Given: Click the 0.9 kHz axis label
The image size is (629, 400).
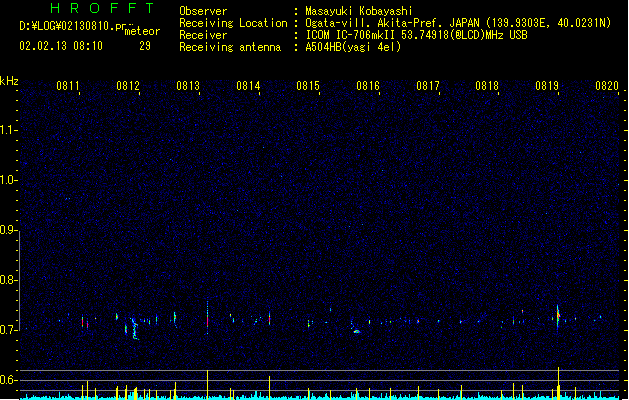Looking at the screenshot, I should [x=8, y=230].
